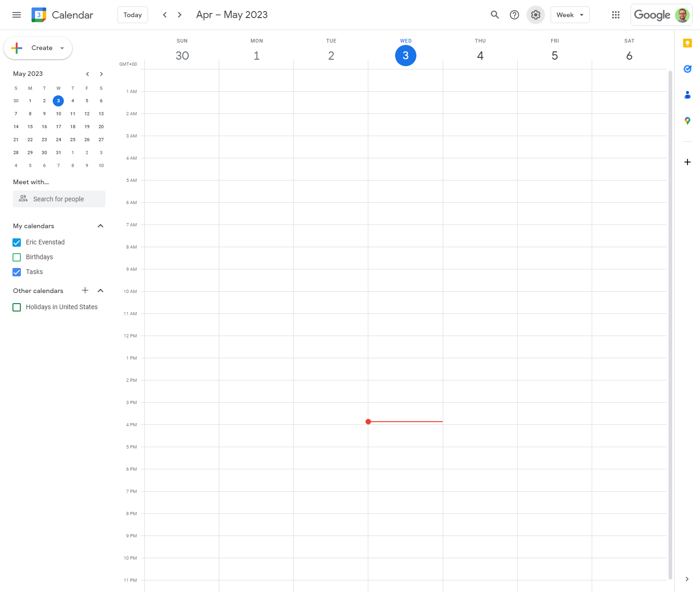The height and width of the screenshot is (592, 700).
Task: Uncheck the Eric Evenstad calendar
Action: point(17,242)
